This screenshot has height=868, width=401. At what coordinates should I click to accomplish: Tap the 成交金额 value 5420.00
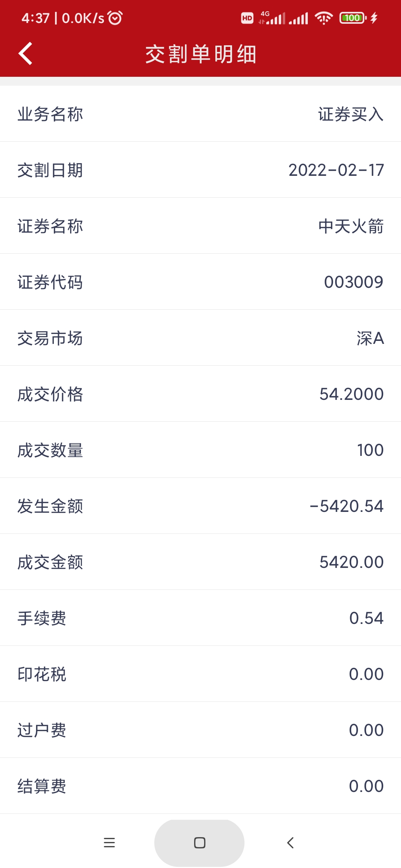click(x=351, y=562)
